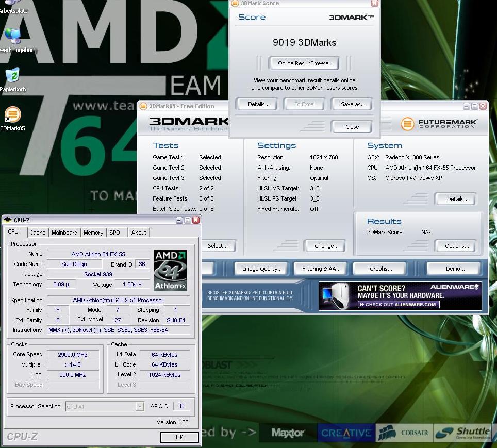Open Image Quality tool

point(262,269)
